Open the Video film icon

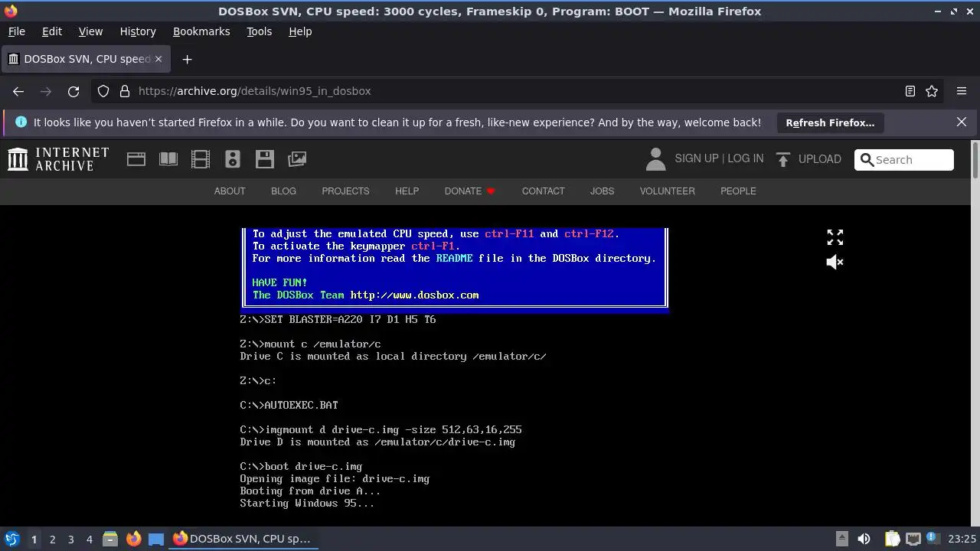(201, 159)
